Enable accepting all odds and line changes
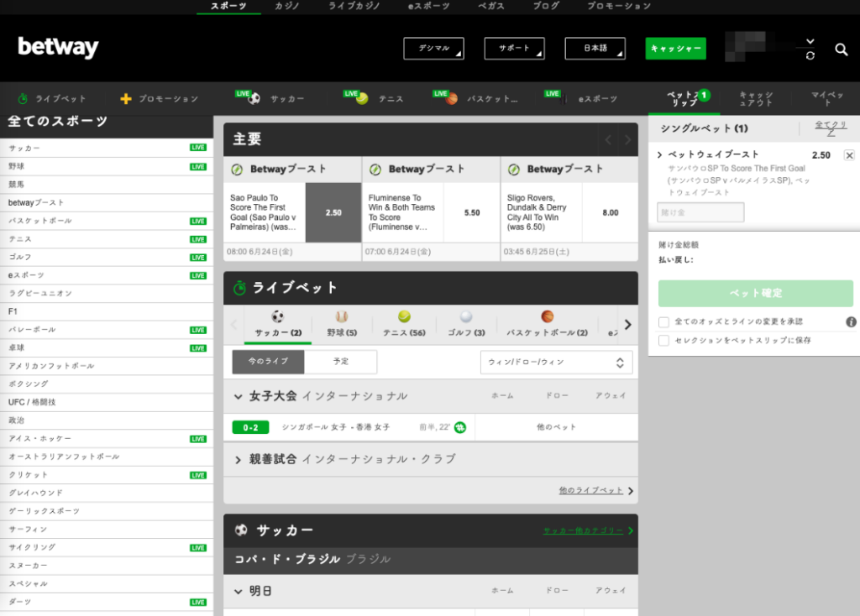This screenshot has width=860, height=616. [663, 321]
